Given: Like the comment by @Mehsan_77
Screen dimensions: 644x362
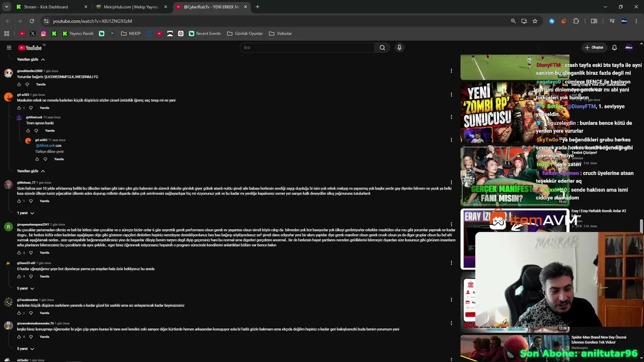Looking at the screenshot, I should tap(19, 201).
